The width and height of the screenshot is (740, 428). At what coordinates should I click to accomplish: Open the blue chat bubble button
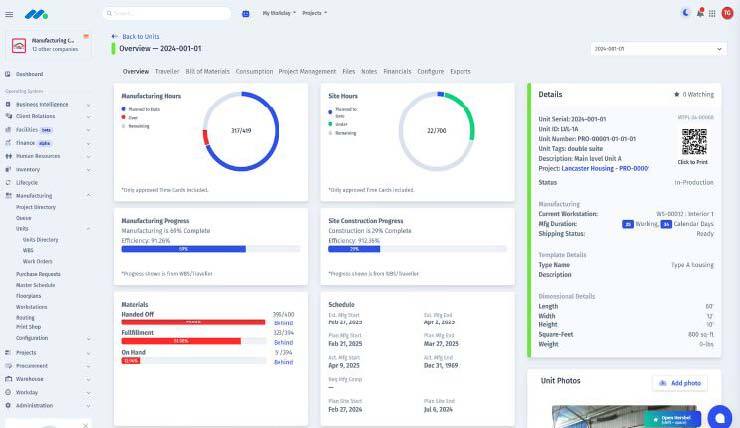[719, 416]
